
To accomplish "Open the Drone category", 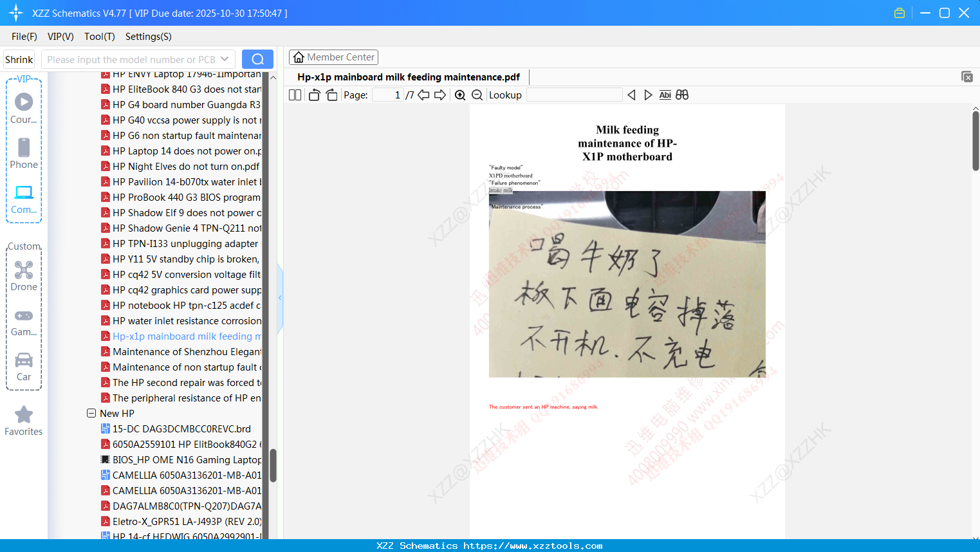I will 24,276.
